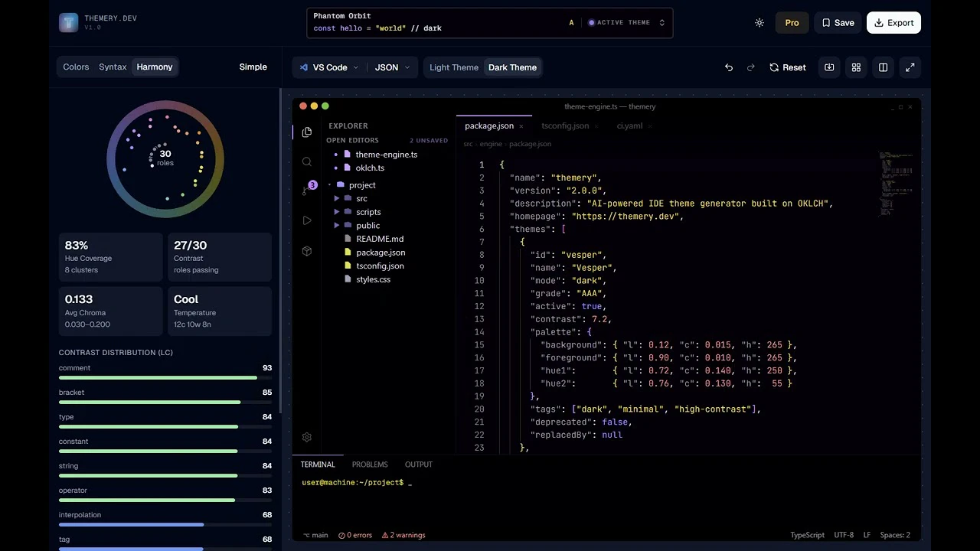The height and width of the screenshot is (551, 980).
Task: Toggle Simple mode
Action: coord(253,67)
